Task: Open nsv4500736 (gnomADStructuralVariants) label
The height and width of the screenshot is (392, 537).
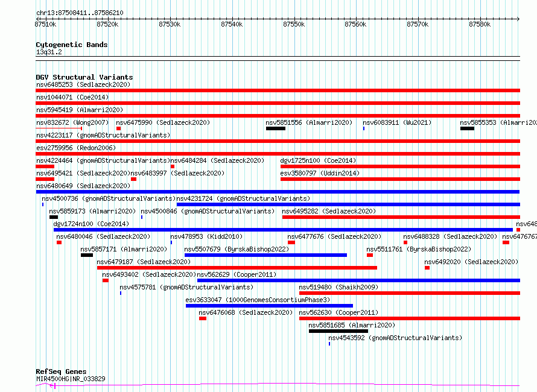Action: coord(109,198)
